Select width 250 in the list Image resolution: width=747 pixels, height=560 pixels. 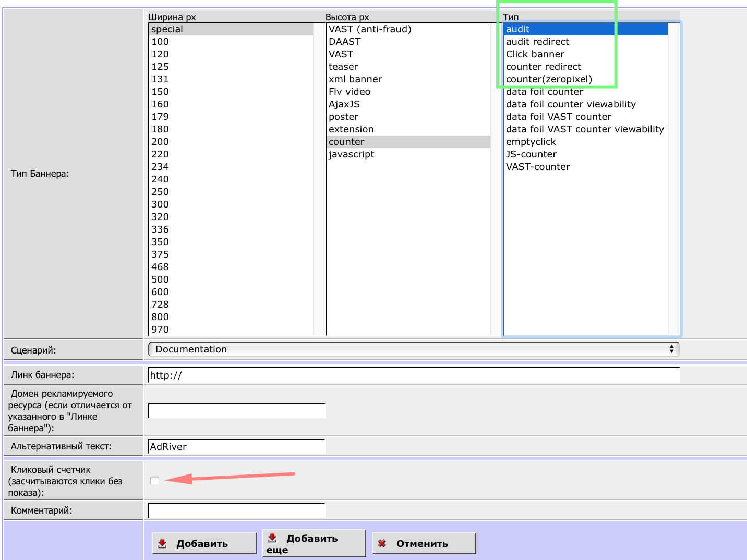click(231, 192)
